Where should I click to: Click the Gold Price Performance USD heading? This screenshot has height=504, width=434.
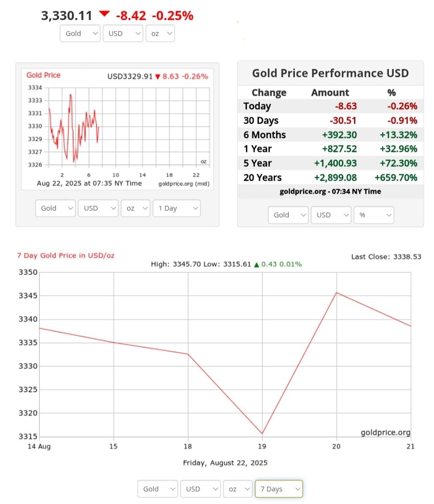point(330,73)
